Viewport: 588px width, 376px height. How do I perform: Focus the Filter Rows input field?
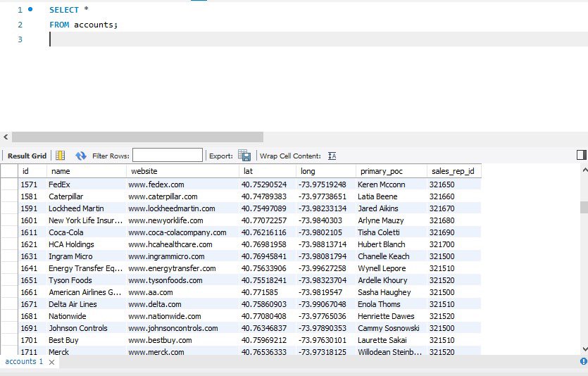(168, 155)
